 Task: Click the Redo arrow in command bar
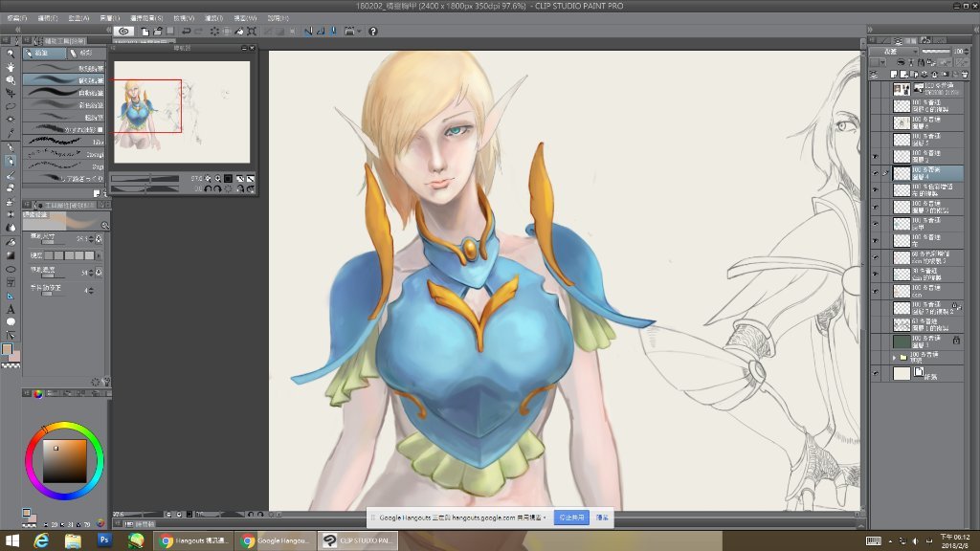(199, 32)
